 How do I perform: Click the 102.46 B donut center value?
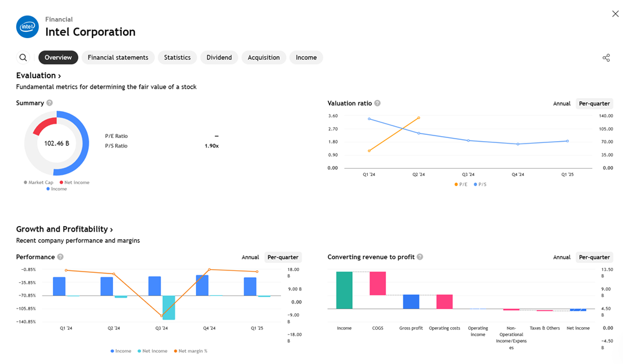coord(56,143)
